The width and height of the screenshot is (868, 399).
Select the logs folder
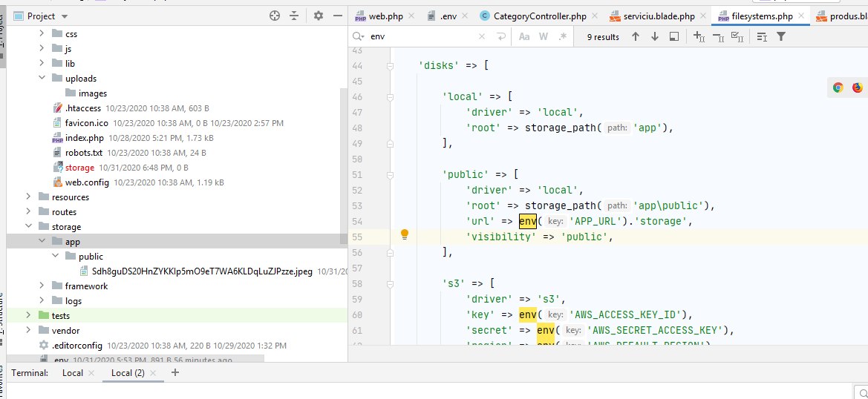click(73, 301)
